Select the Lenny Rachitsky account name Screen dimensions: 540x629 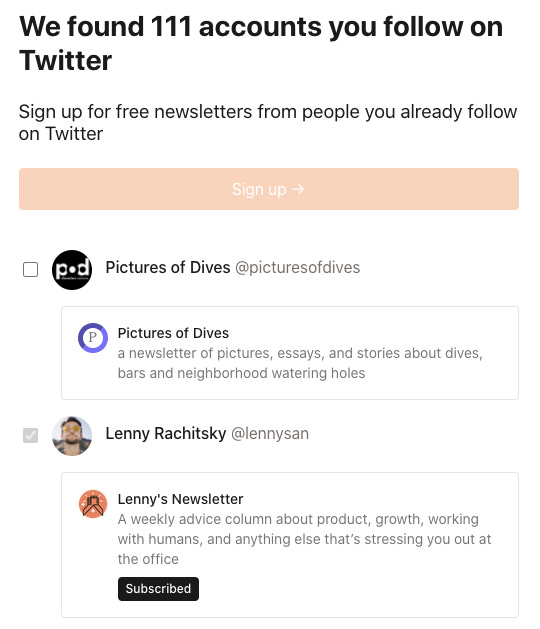pyautogui.click(x=166, y=434)
